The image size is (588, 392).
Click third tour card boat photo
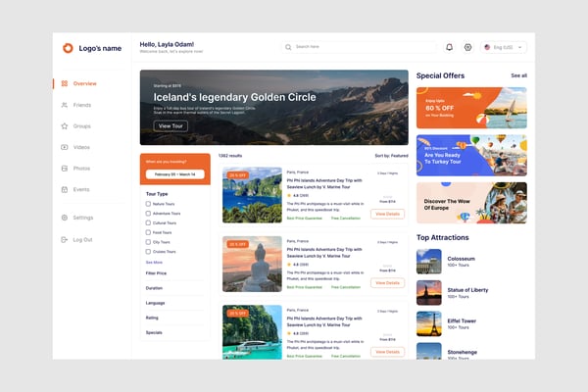[252, 332]
